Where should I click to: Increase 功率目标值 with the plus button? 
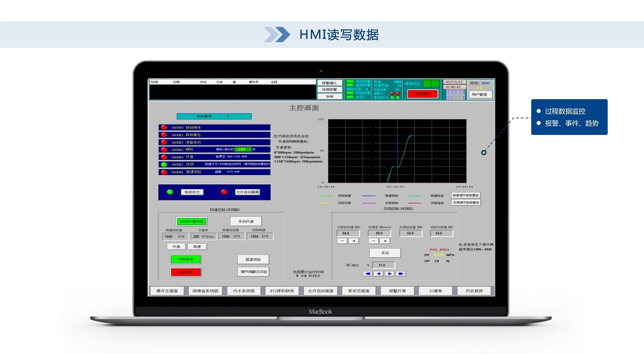pos(354,241)
